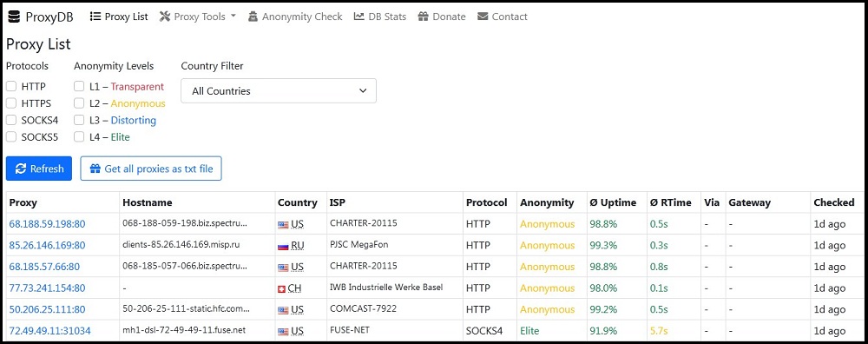The width and height of the screenshot is (868, 344).
Task: Click the chart icon beside DB Stats
Action: click(x=358, y=17)
